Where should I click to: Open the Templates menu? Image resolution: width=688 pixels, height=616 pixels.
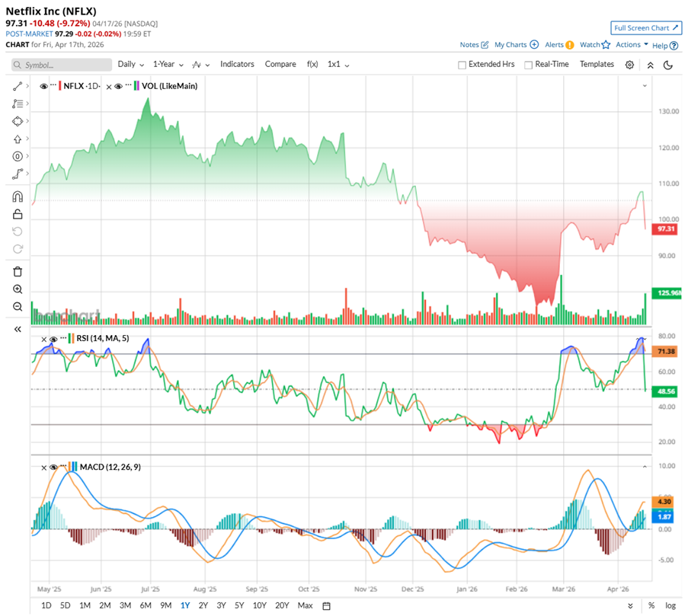pyautogui.click(x=597, y=65)
